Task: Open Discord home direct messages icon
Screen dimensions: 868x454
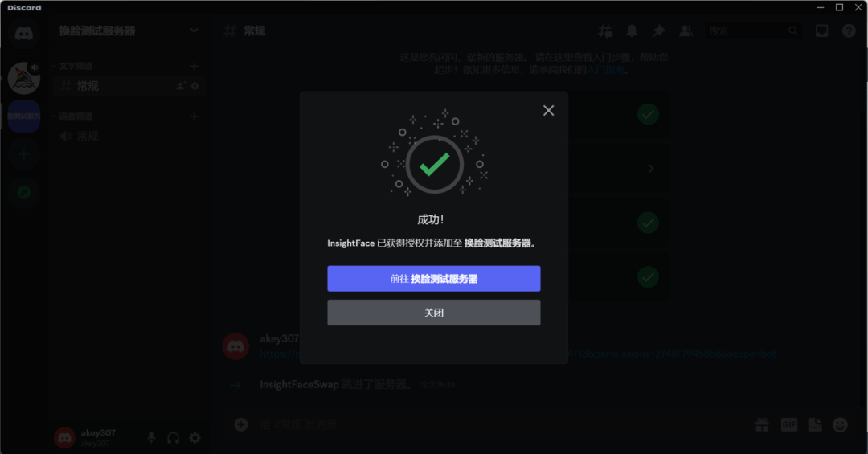Action: point(24,35)
